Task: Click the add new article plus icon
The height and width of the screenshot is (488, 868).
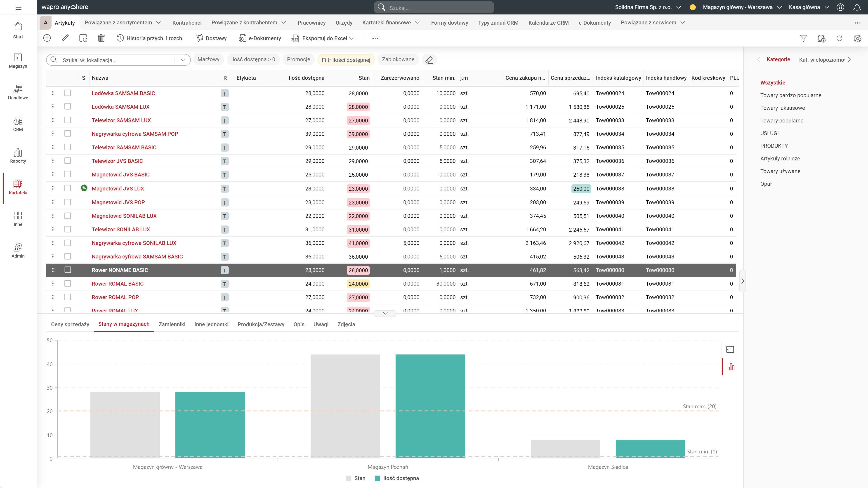Action: click(x=47, y=38)
